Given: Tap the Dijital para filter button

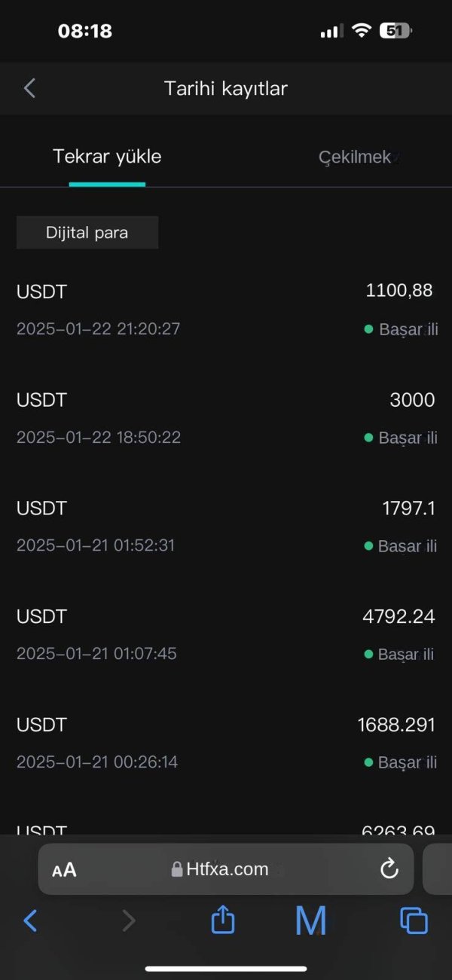Looking at the screenshot, I should click(x=87, y=233).
